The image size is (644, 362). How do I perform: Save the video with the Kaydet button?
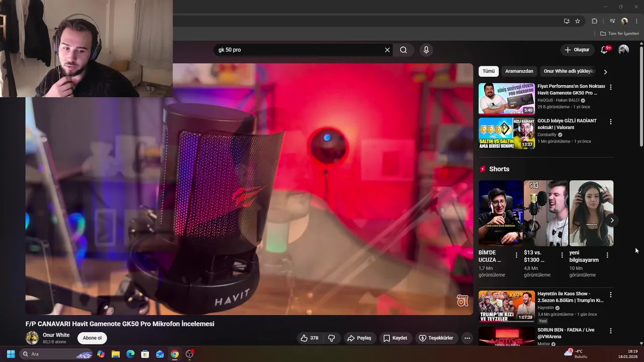[395, 338]
